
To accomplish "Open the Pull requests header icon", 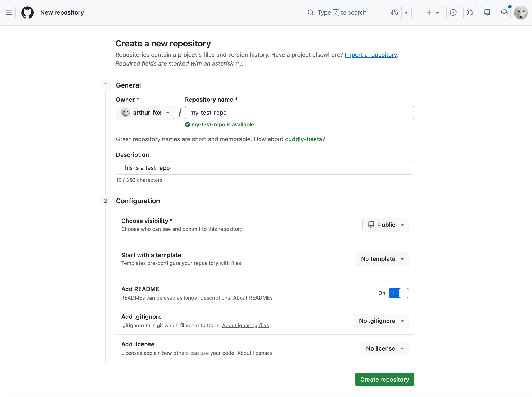I will click(470, 12).
